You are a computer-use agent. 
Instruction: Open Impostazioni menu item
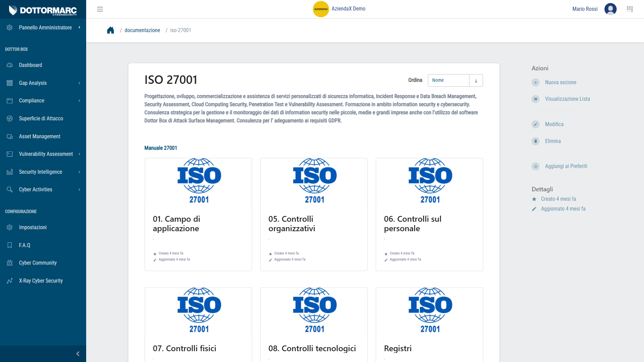(x=43, y=227)
